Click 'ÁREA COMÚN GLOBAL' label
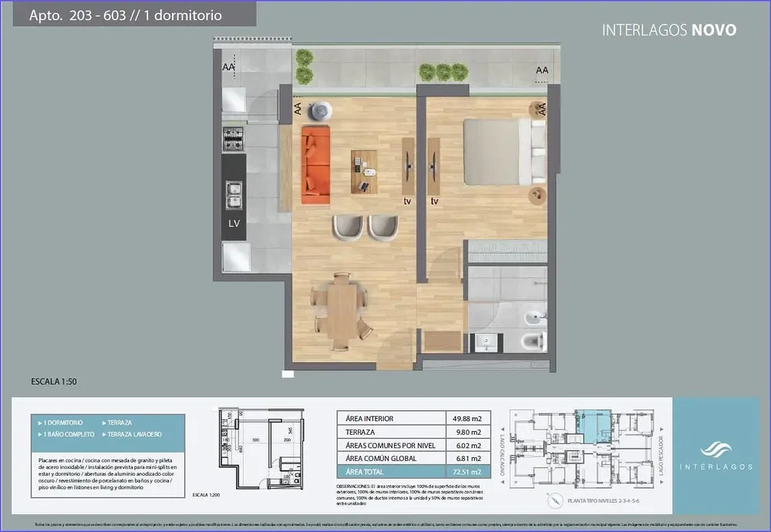771x532 pixels. tap(381, 458)
